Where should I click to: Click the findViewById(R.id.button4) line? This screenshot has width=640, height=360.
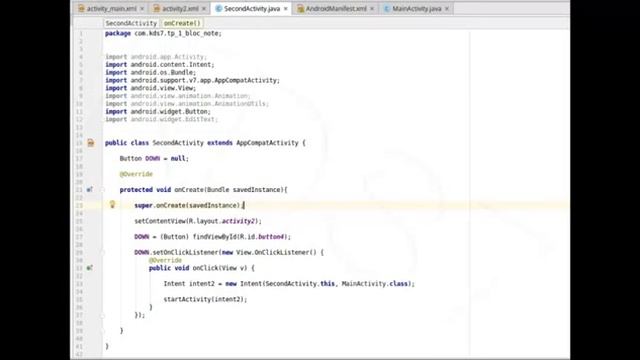click(213, 237)
